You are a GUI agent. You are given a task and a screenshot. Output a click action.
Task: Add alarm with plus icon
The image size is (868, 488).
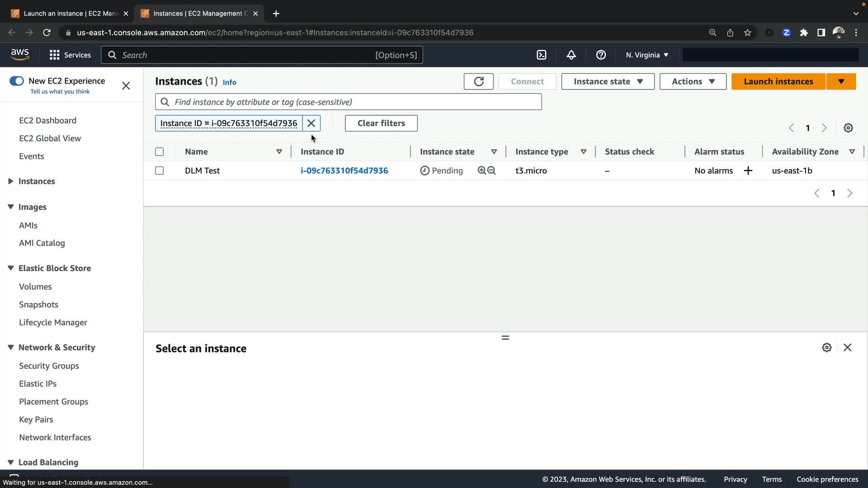click(748, 170)
